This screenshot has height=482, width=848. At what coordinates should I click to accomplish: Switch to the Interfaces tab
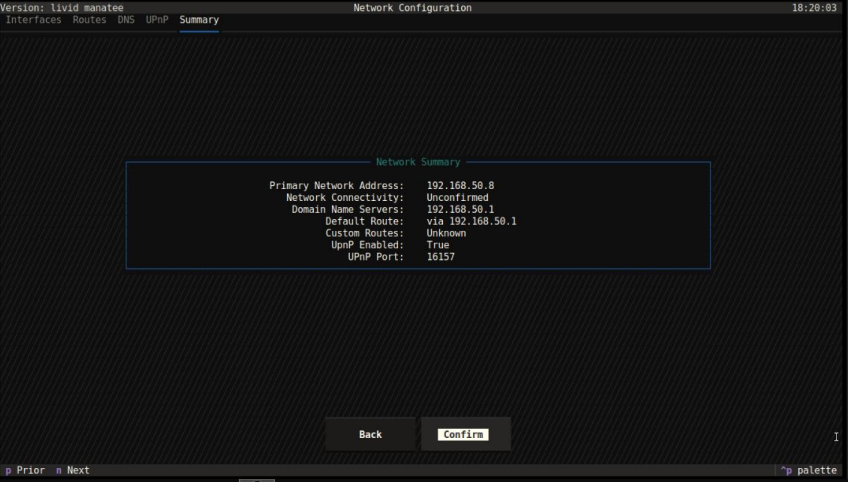[x=33, y=20]
